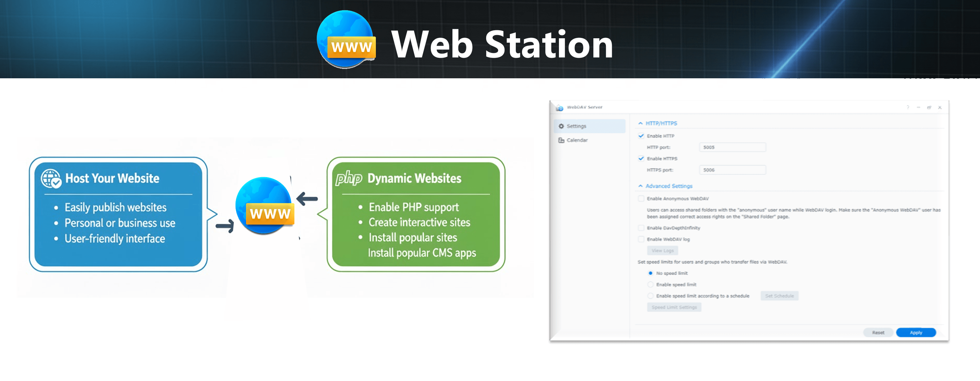The height and width of the screenshot is (381, 980).
Task: Select the Enable speed limit radio option
Action: (x=650, y=284)
